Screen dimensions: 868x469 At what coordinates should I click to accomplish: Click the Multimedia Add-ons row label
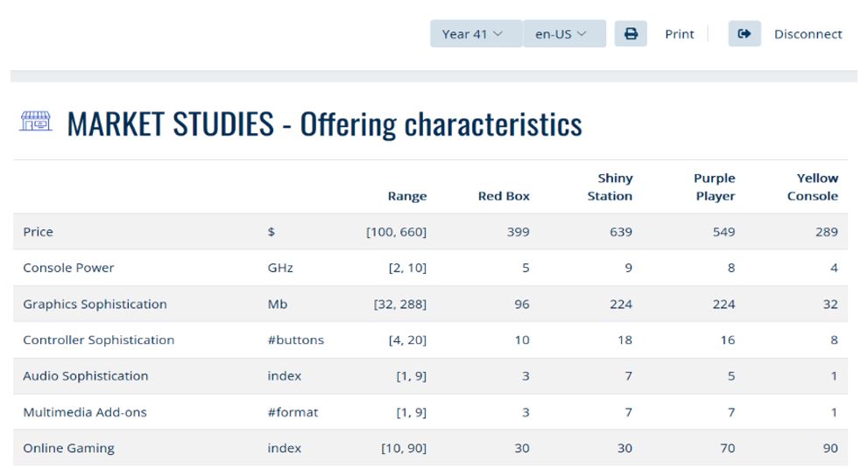[x=85, y=412]
